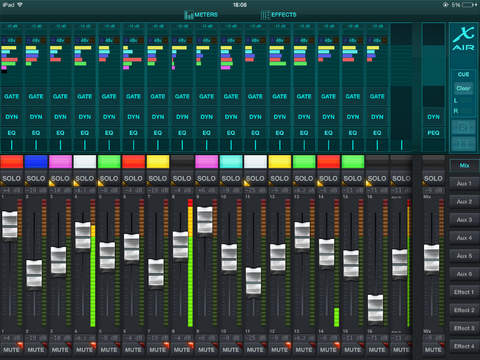Select the Aux 4 bus
480x360 pixels.
coord(464,238)
